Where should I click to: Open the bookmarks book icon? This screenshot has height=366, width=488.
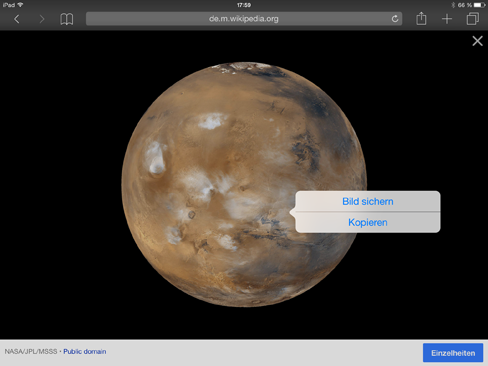(x=67, y=19)
